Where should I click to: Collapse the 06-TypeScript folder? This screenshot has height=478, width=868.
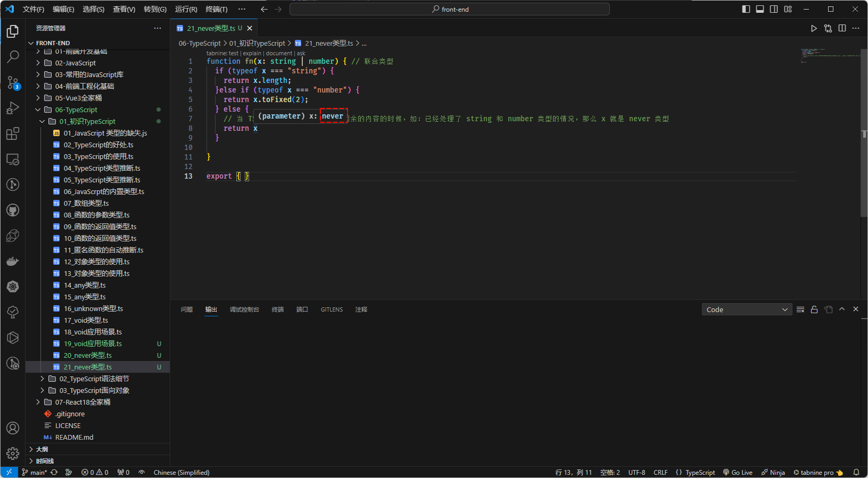(x=76, y=110)
